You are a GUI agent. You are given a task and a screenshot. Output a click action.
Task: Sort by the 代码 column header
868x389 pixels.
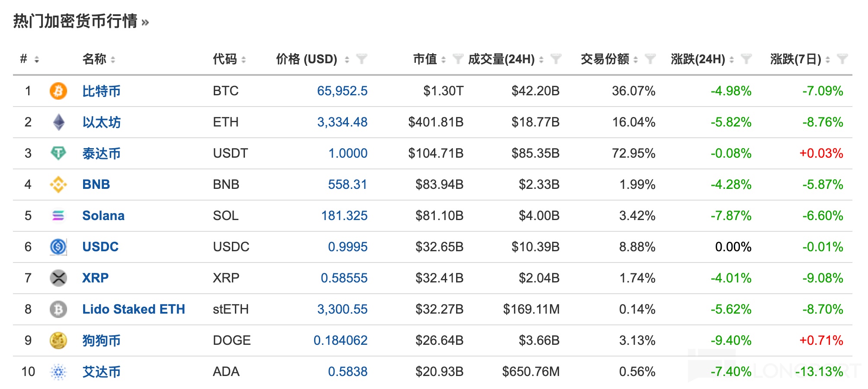[225, 59]
